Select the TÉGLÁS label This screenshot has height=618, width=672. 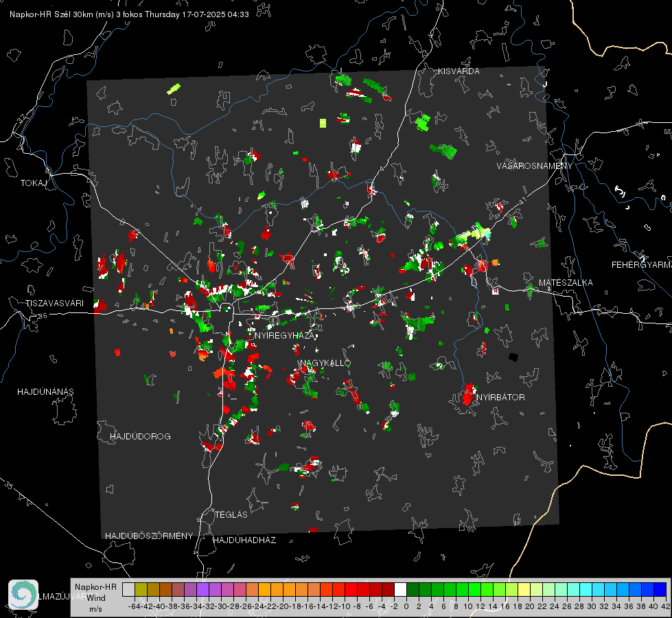(x=231, y=514)
